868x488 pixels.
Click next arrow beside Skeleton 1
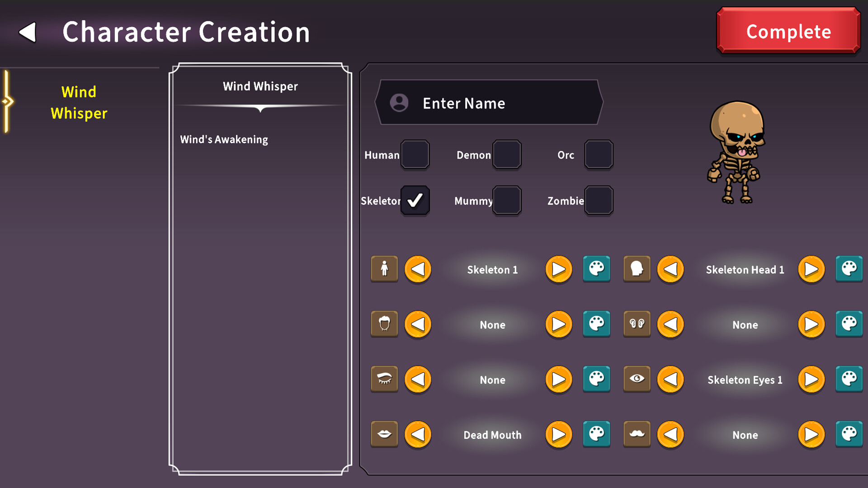[x=559, y=269]
